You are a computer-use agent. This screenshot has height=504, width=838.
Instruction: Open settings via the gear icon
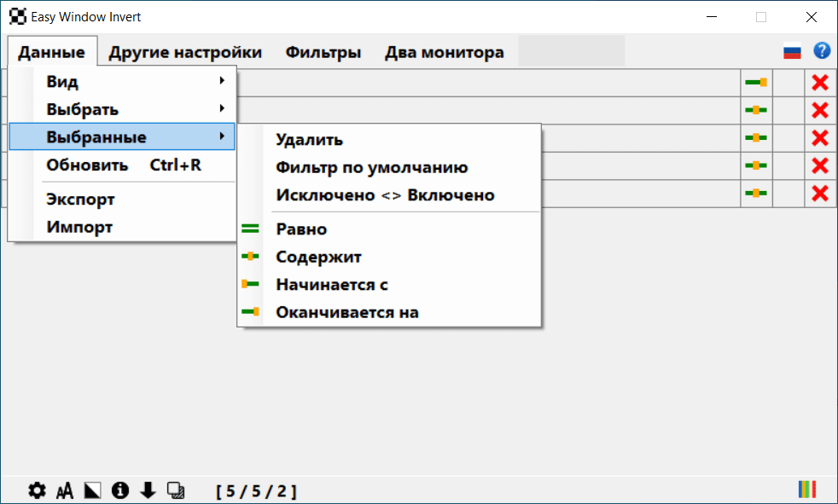[37, 490]
